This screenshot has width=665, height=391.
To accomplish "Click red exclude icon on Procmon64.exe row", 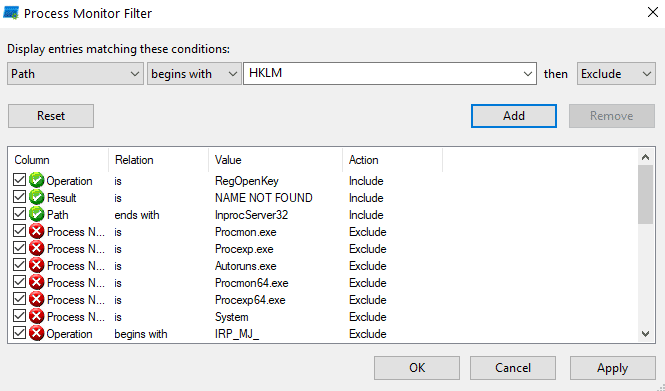I will [37, 282].
